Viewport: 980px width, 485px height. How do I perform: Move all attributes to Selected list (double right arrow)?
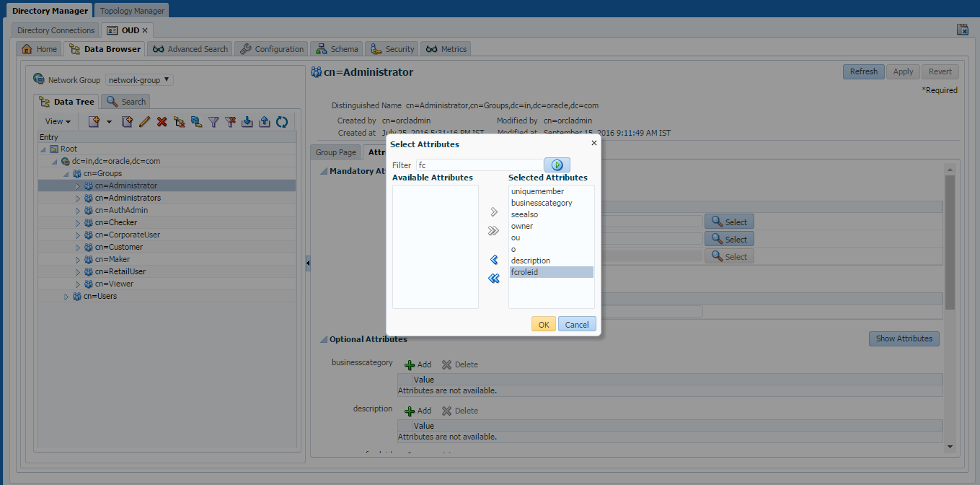[x=494, y=231]
